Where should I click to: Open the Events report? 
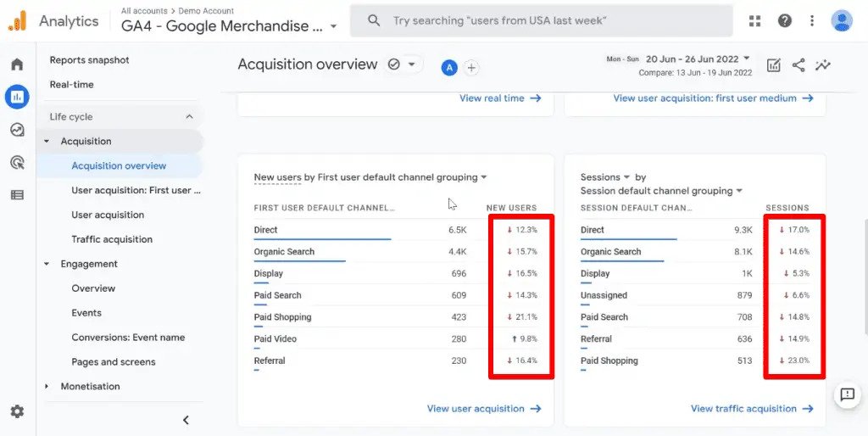tap(86, 313)
